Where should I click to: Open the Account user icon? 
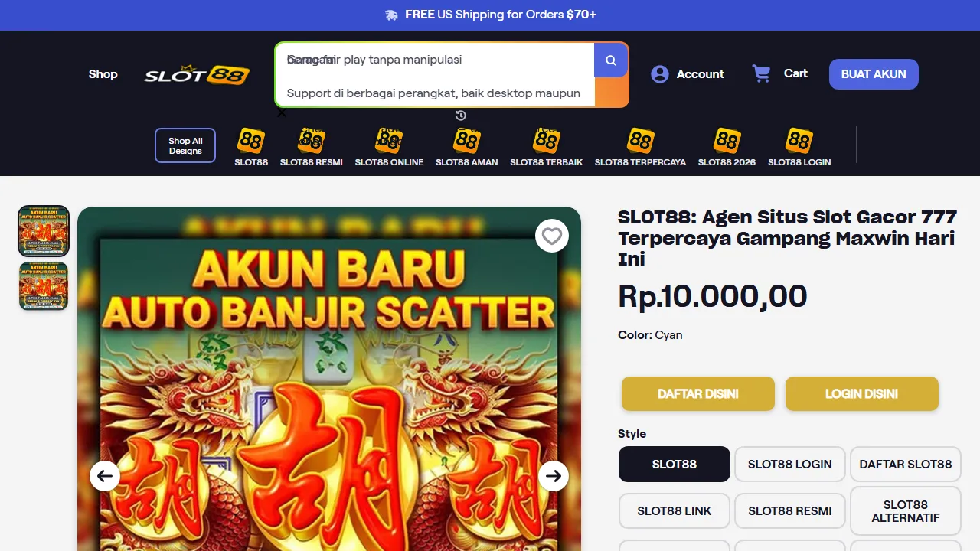[x=660, y=74]
